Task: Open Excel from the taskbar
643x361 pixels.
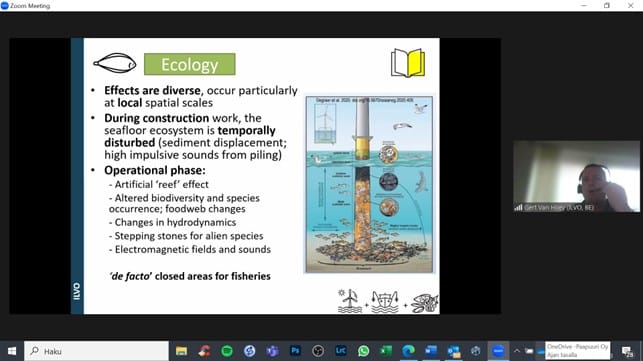Action: (386, 351)
